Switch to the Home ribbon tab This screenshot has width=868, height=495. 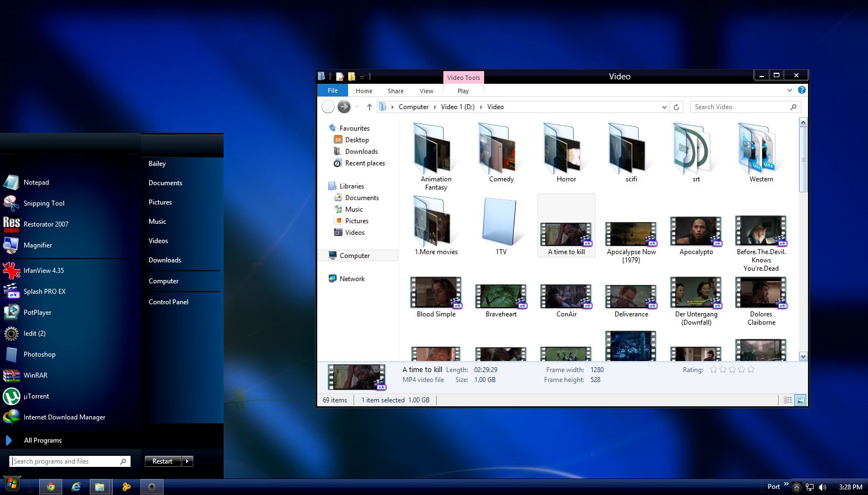tap(364, 91)
